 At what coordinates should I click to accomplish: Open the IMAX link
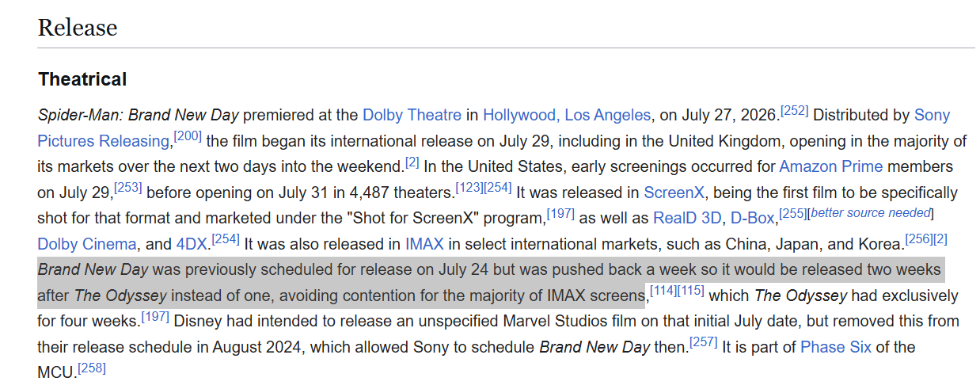(424, 244)
